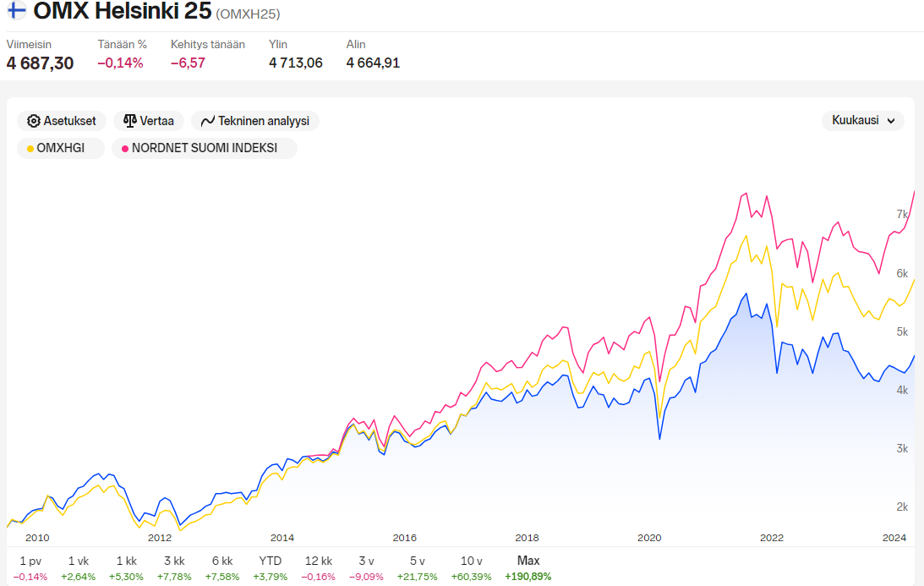Select the 3 kk period
The image size is (924, 586).
point(174,567)
